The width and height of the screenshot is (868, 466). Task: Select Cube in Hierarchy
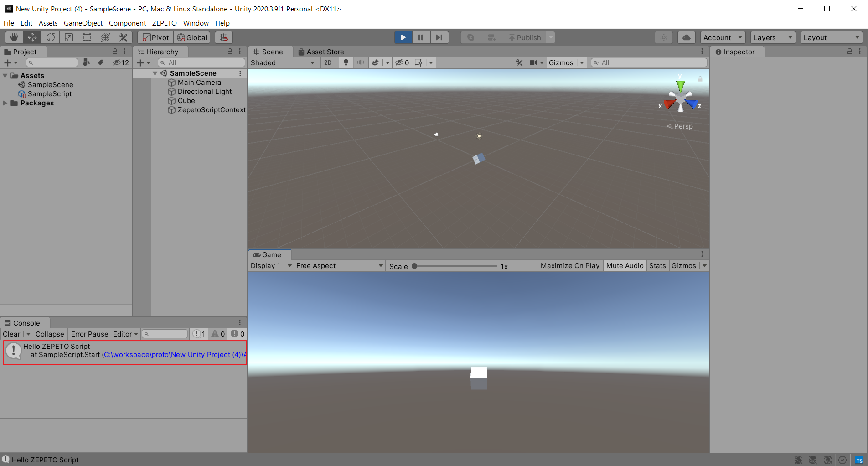click(181, 101)
